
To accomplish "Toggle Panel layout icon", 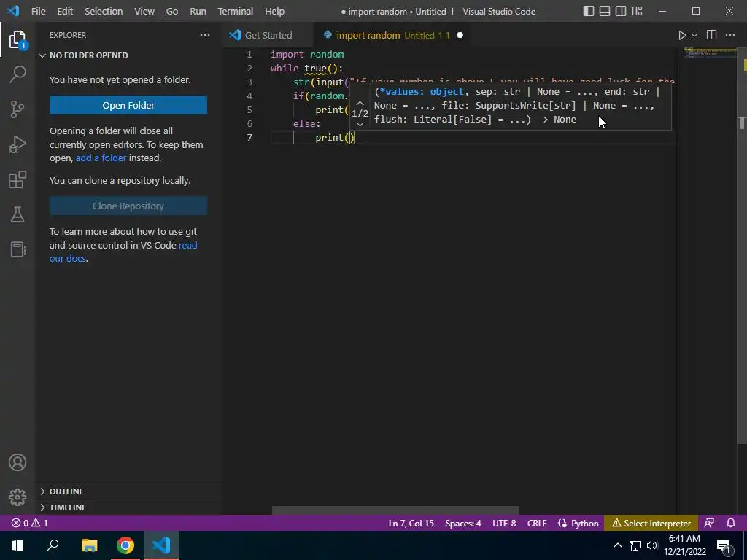I will click(605, 11).
